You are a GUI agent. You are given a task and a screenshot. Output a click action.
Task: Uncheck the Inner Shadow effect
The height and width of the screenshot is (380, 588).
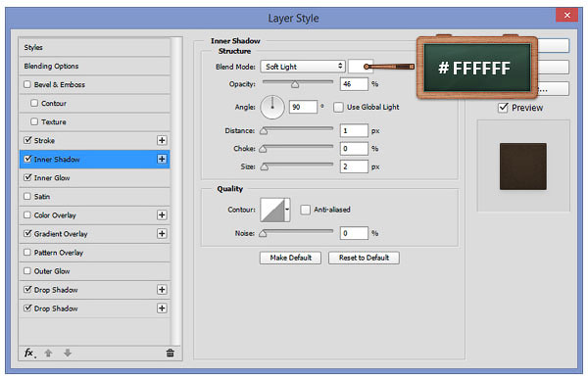pyautogui.click(x=27, y=159)
